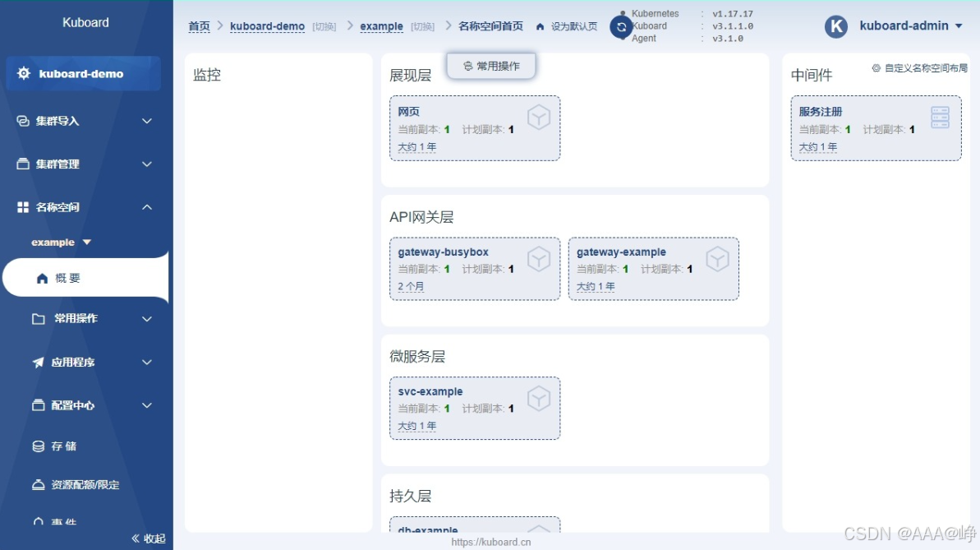This screenshot has height=550, width=980.
Task: Click the https://kuboard.cn footer link
Action: [x=491, y=542]
